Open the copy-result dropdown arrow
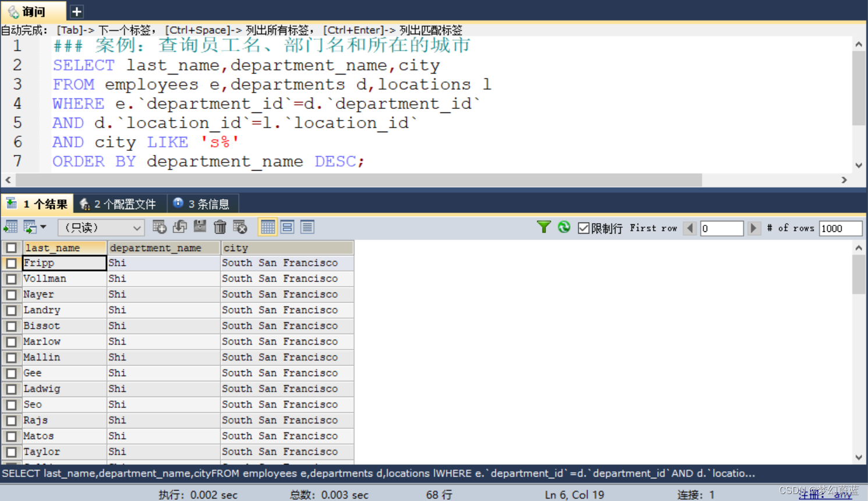 pos(42,227)
